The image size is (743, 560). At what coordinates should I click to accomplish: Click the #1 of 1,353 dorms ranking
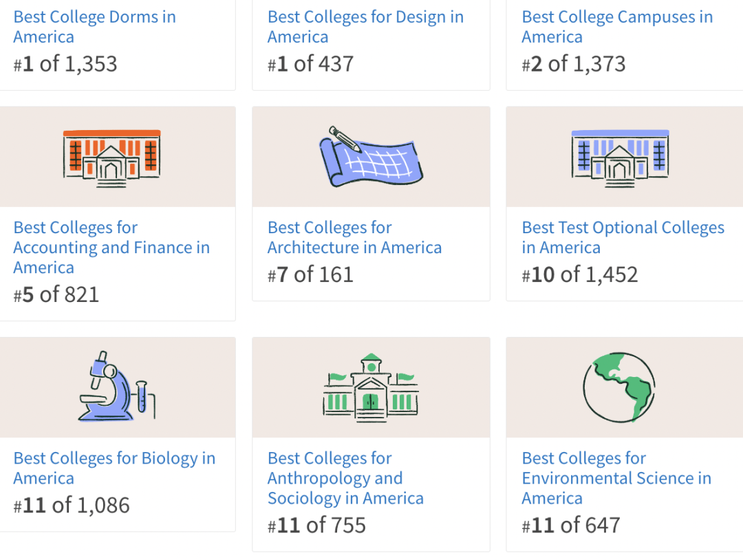coord(65,64)
